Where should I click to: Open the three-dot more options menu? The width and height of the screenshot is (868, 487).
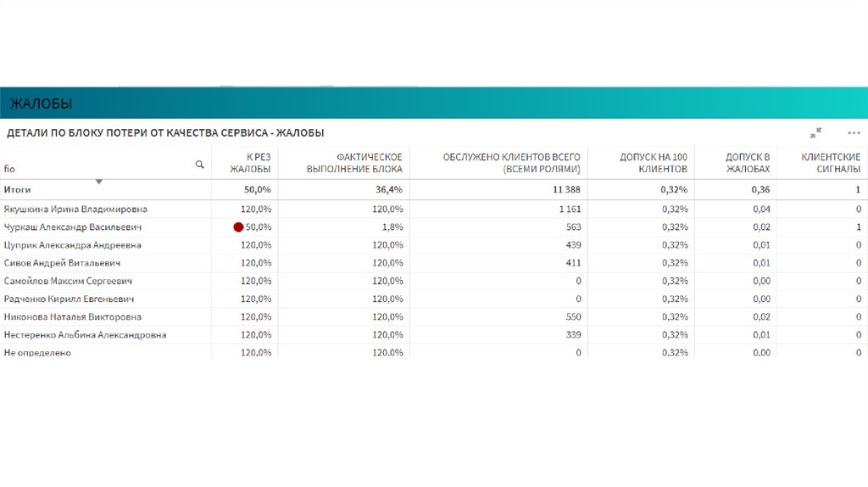[854, 133]
